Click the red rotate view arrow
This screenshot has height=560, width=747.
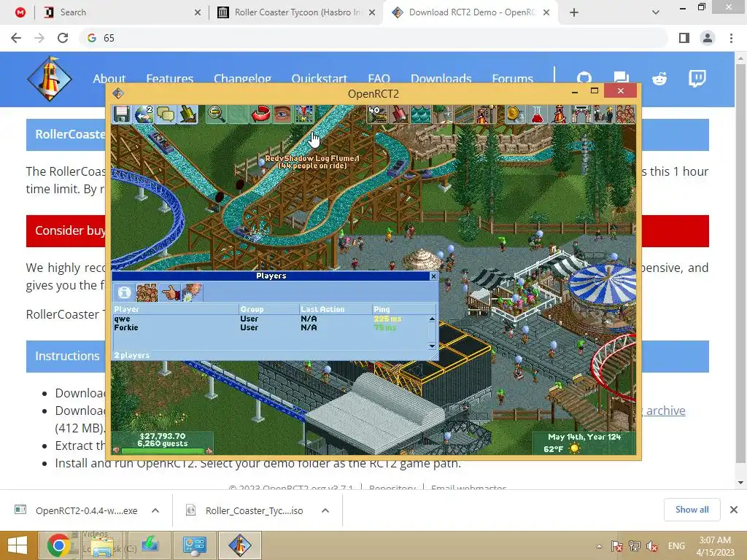(x=260, y=114)
